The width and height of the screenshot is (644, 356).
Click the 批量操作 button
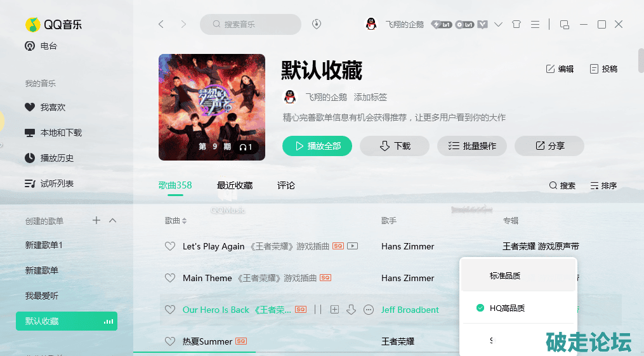(472, 146)
